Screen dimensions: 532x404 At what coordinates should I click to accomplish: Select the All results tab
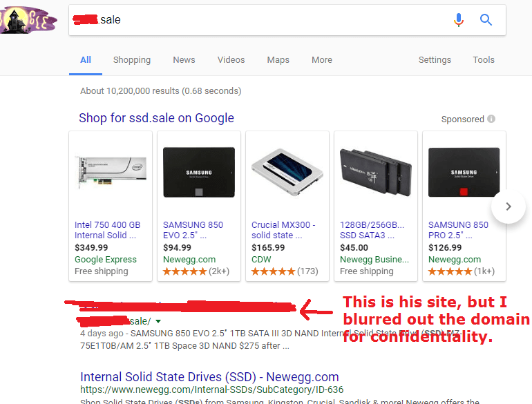tap(86, 59)
